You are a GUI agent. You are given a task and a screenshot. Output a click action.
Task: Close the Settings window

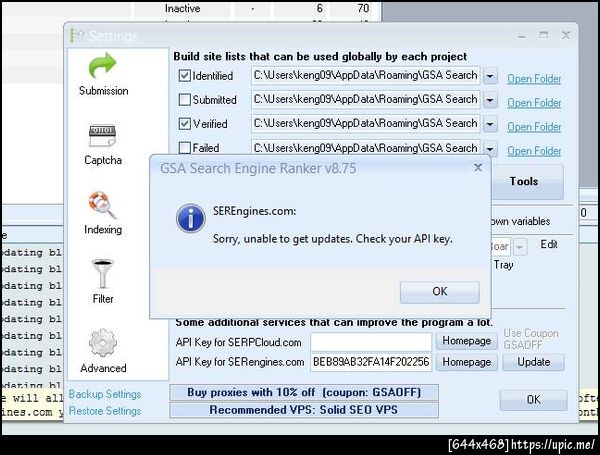(x=566, y=35)
